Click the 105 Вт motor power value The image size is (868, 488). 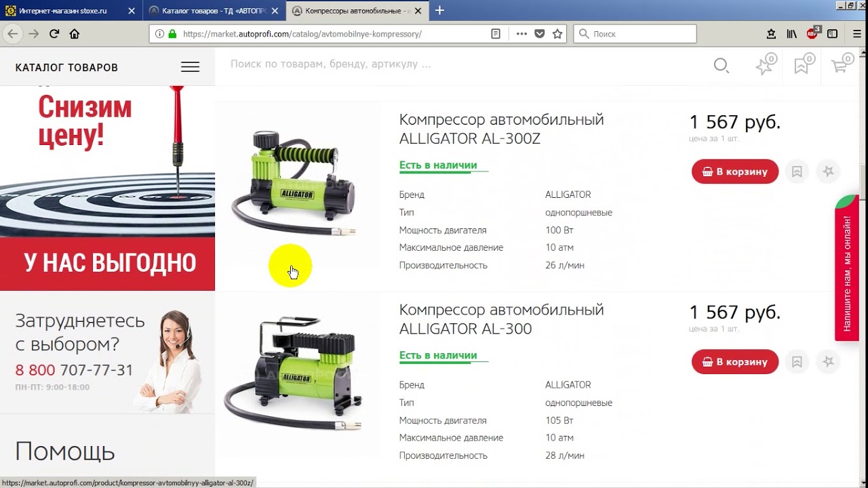559,421
